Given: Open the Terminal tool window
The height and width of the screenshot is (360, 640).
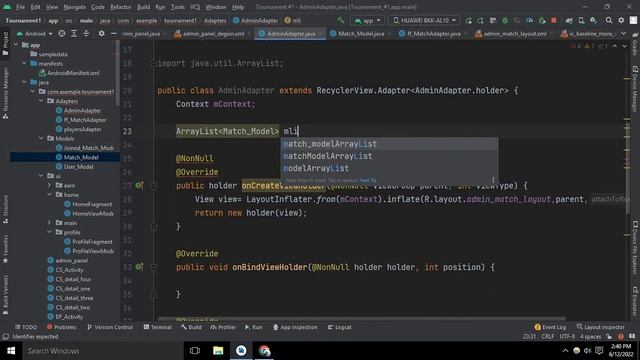Looking at the screenshot, I should [x=158, y=327].
